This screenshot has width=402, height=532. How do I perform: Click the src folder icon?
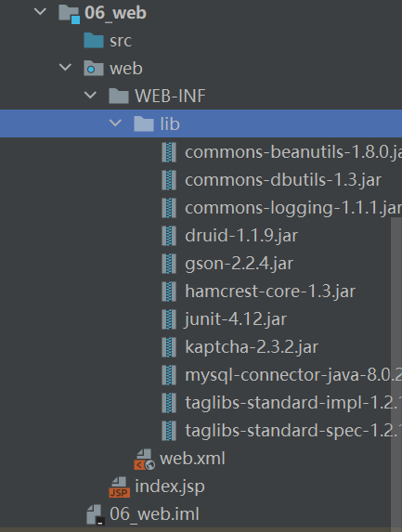94,40
